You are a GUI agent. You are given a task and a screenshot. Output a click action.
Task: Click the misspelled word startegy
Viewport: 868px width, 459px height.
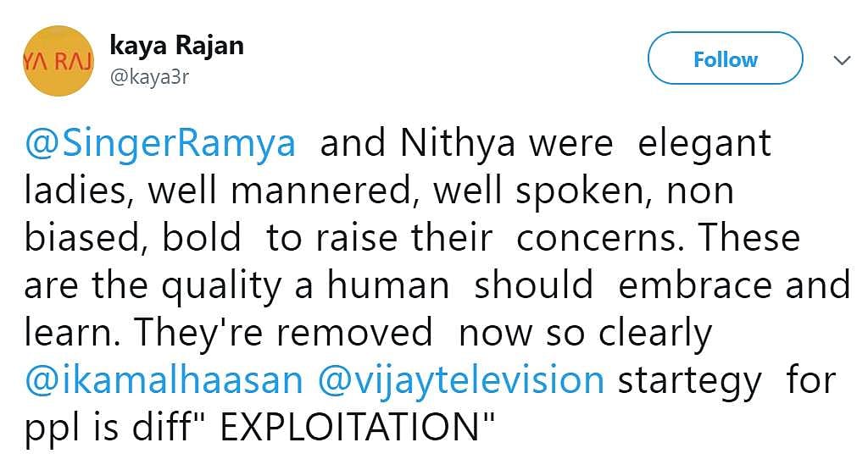[690, 383]
